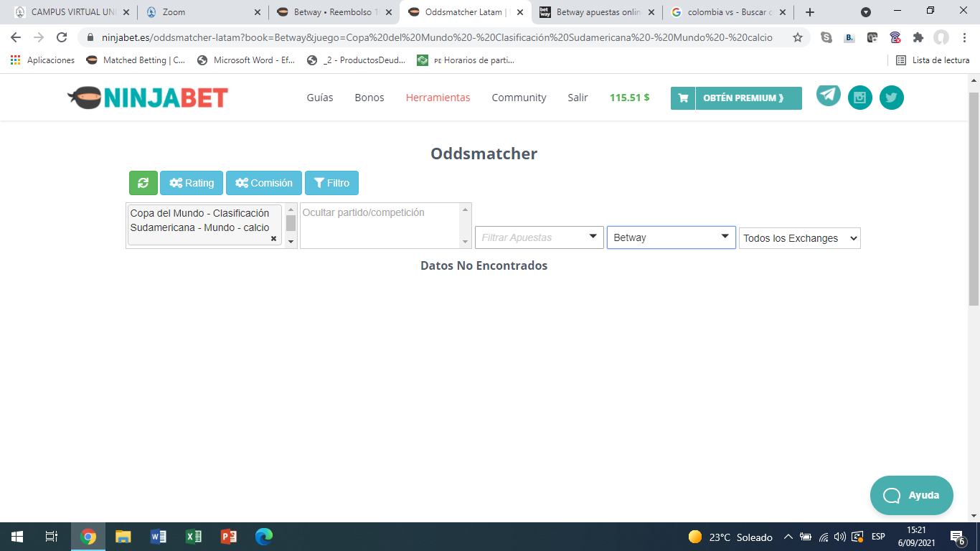This screenshot has width=980, height=551.
Task: Open the Herramientas menu
Action: [438, 98]
